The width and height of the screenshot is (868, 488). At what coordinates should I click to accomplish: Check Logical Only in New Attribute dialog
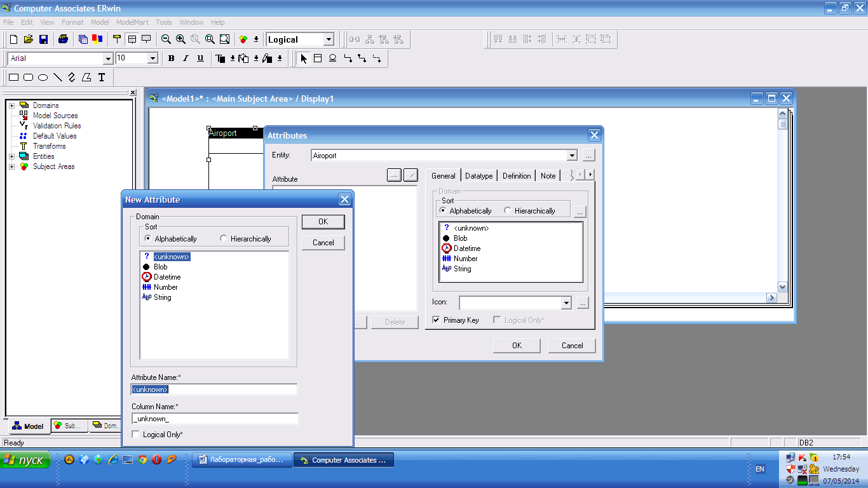(x=158, y=435)
